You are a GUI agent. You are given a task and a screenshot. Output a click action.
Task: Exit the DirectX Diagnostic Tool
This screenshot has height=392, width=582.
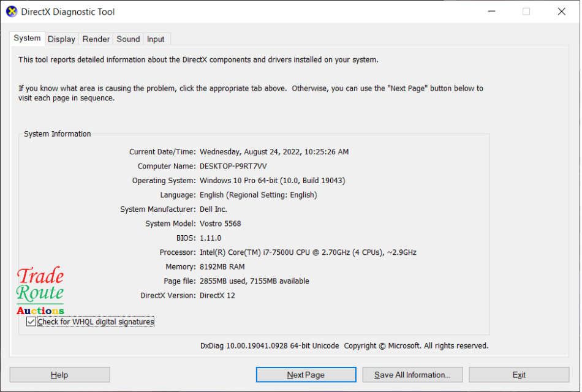[518, 374]
